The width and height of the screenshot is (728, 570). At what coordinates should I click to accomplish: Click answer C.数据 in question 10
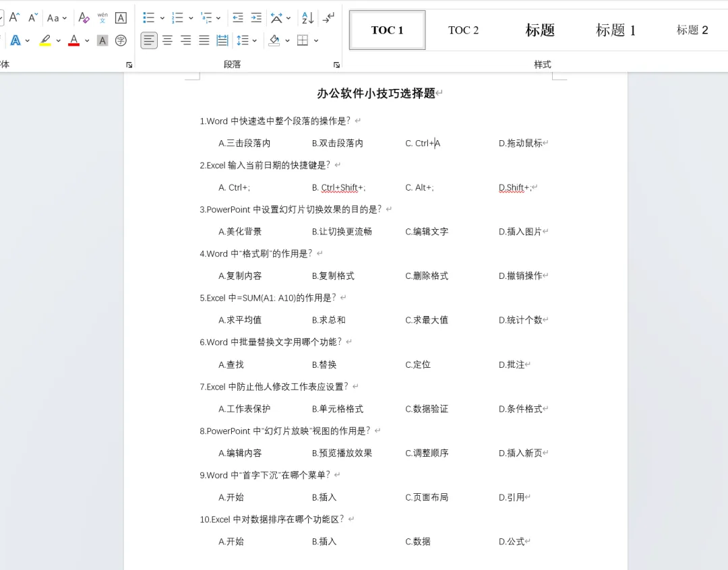coord(418,541)
